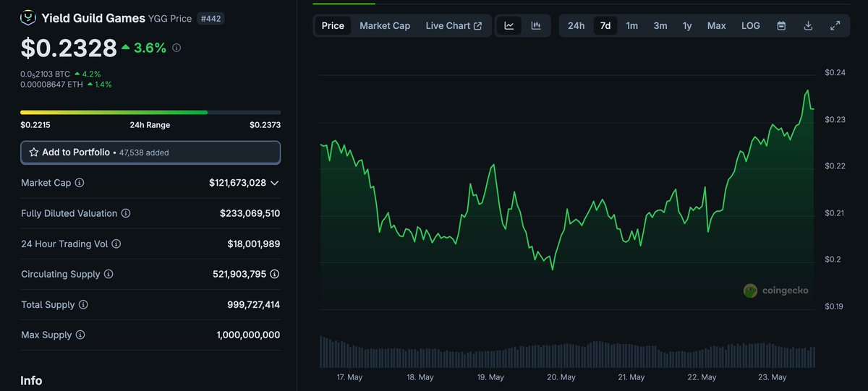The width and height of the screenshot is (868, 391).
Task: Select the Price chart tab
Action: pos(333,25)
